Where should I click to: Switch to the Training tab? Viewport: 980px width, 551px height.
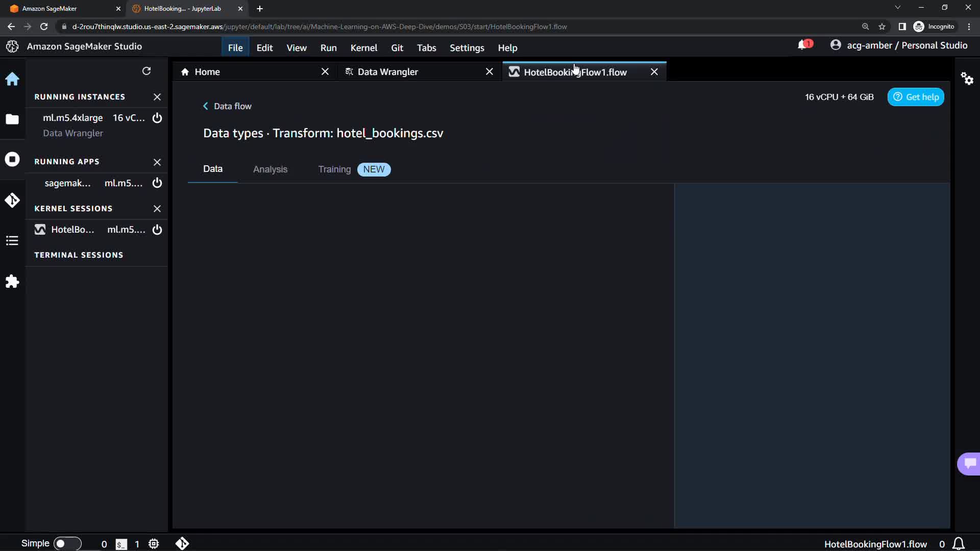pyautogui.click(x=334, y=169)
